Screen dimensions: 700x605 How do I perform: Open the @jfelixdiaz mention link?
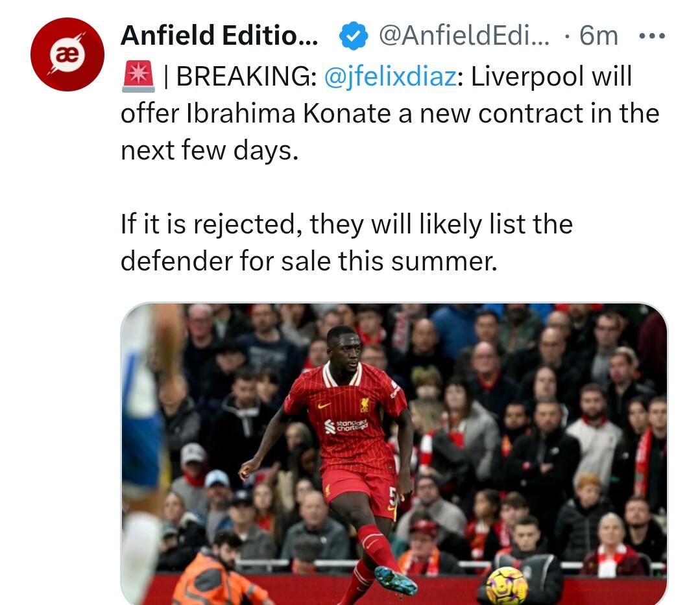[390, 77]
